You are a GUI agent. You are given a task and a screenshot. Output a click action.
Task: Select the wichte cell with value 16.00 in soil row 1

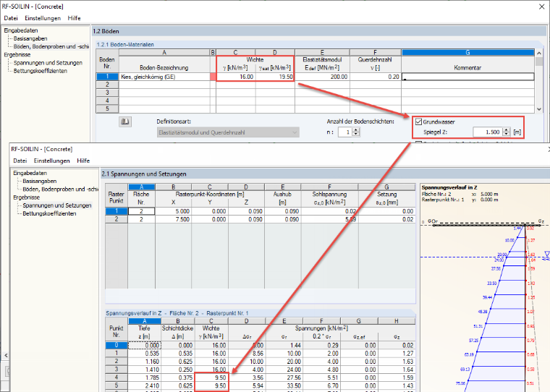[236, 77]
